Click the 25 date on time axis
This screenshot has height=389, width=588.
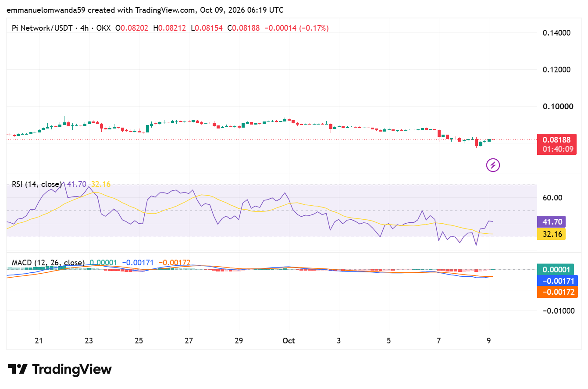click(x=139, y=341)
